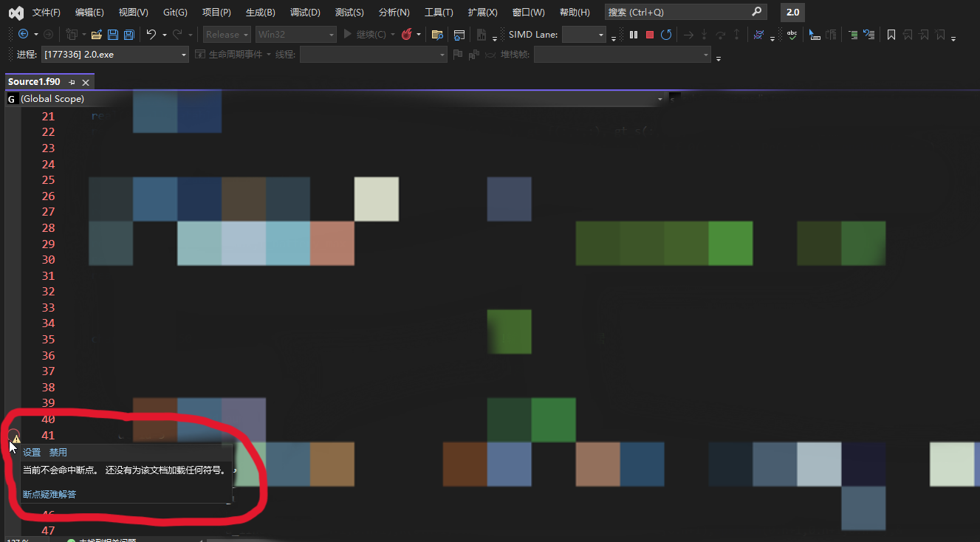The height and width of the screenshot is (542, 980).
Task: Open the 测试(S) menu
Action: click(x=349, y=12)
